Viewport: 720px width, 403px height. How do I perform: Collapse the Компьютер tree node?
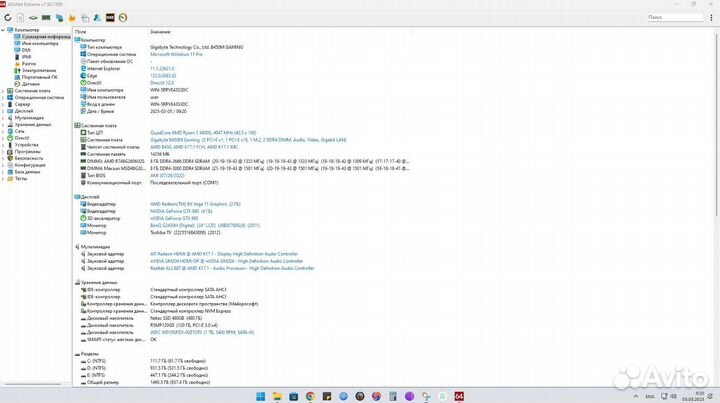point(3,31)
